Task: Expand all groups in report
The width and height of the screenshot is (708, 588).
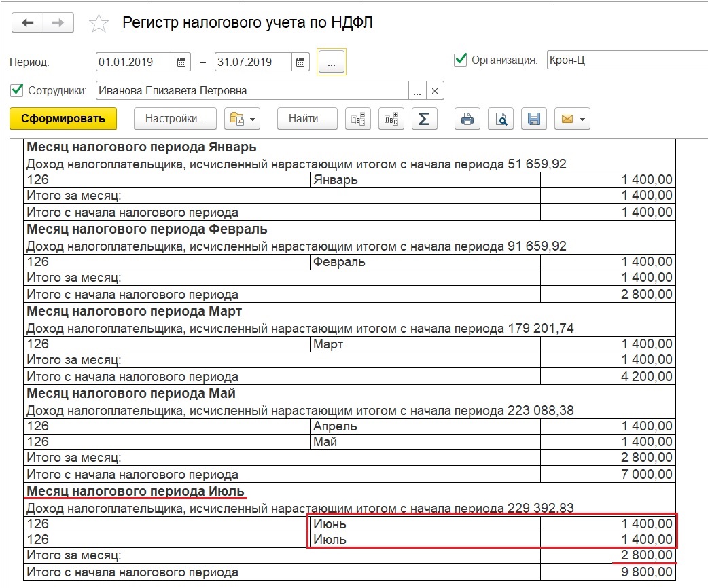Action: click(x=391, y=119)
